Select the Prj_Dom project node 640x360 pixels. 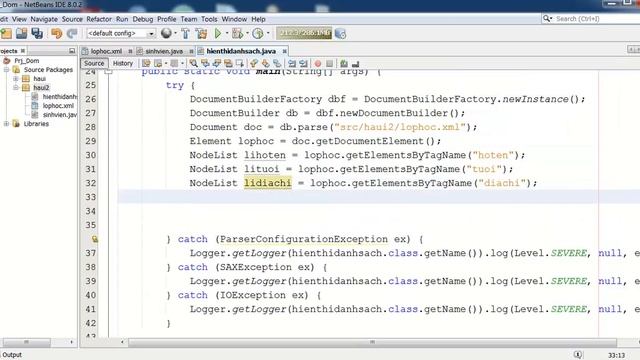pos(27,60)
